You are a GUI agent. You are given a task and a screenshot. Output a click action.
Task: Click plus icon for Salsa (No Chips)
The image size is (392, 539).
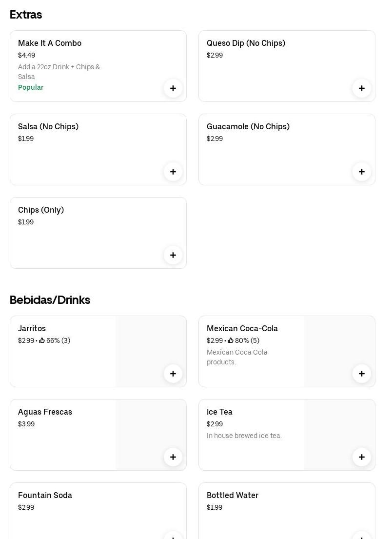[x=173, y=172]
